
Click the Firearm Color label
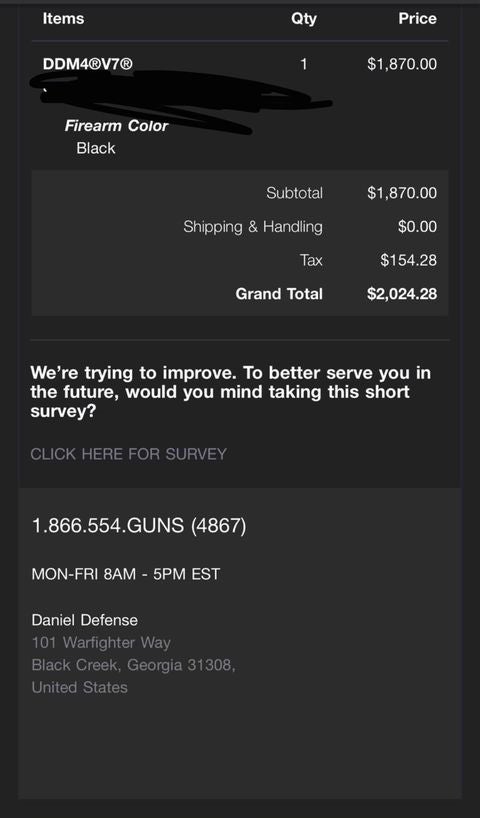(x=116, y=126)
